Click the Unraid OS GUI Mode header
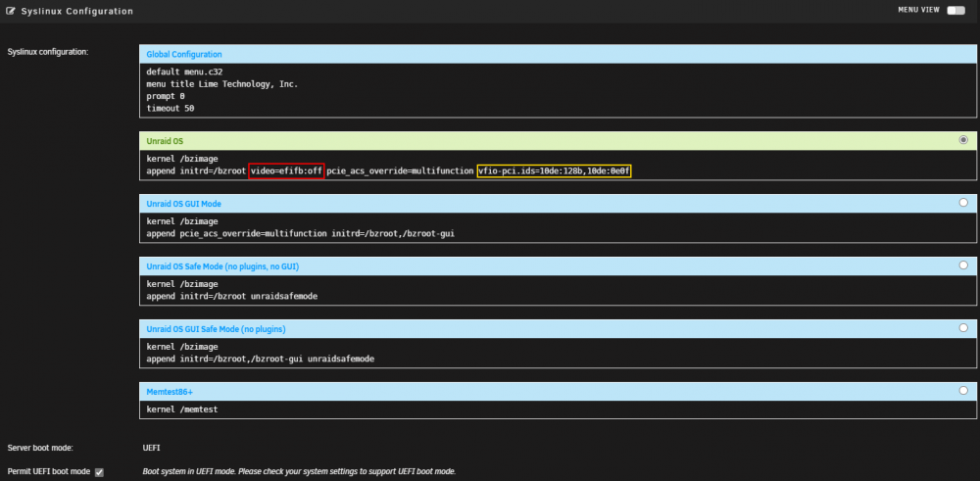The width and height of the screenshot is (980, 481). (558, 204)
